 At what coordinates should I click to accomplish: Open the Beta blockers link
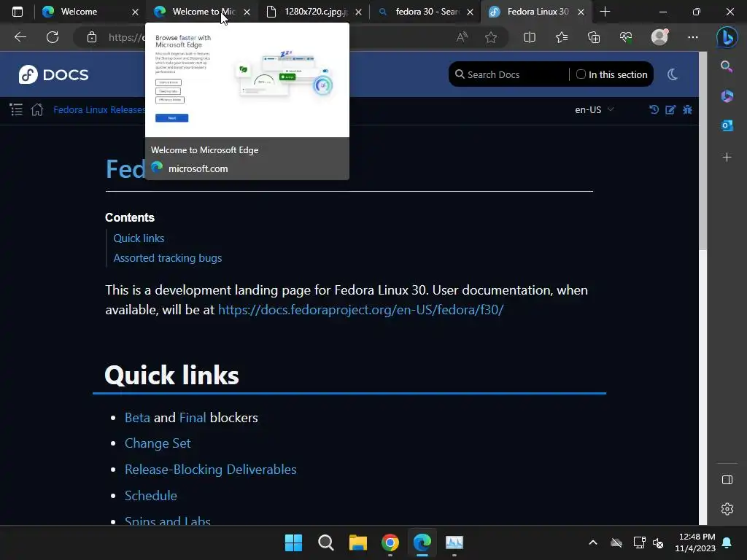(x=137, y=418)
